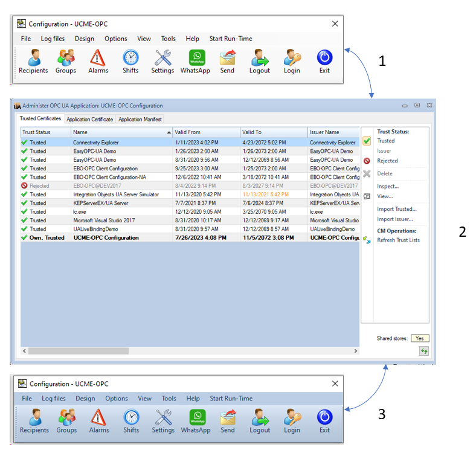Open Alarms in the top Configuration window
The image size is (476, 450).
point(98,62)
